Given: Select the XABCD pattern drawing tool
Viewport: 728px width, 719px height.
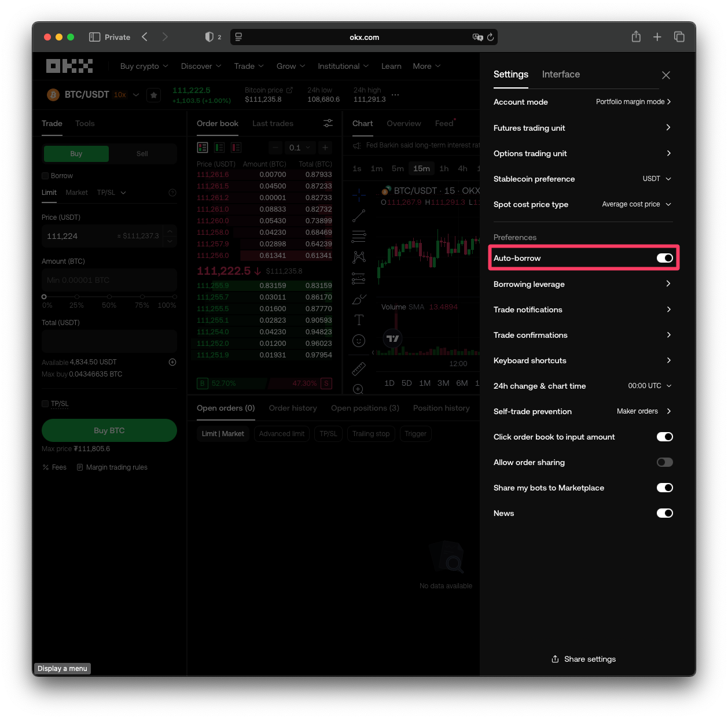Looking at the screenshot, I should click(359, 257).
